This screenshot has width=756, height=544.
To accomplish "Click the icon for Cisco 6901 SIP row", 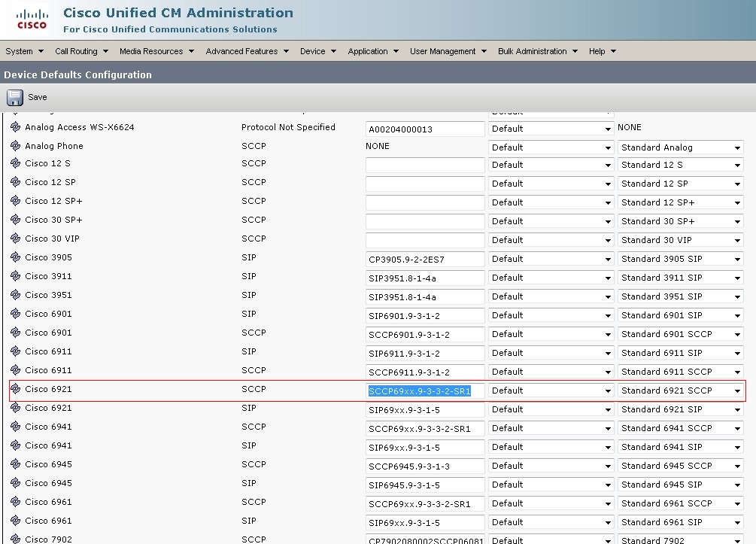I will click(16, 314).
